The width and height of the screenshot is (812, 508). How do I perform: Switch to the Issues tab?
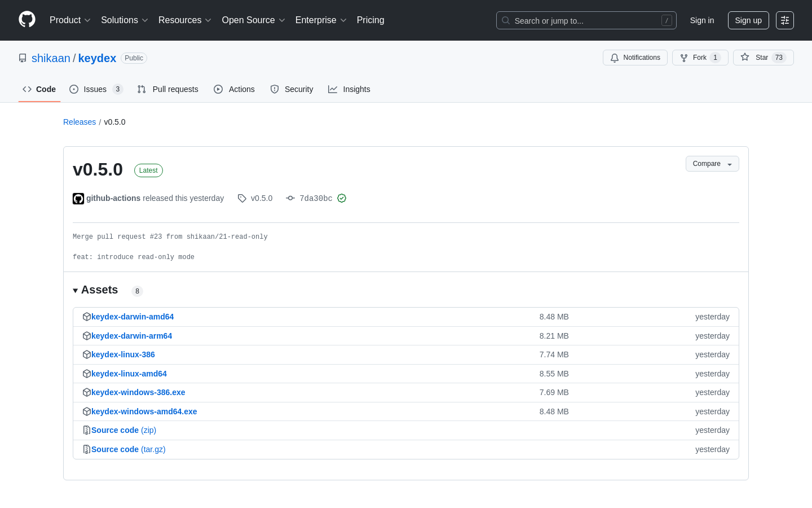(x=96, y=89)
